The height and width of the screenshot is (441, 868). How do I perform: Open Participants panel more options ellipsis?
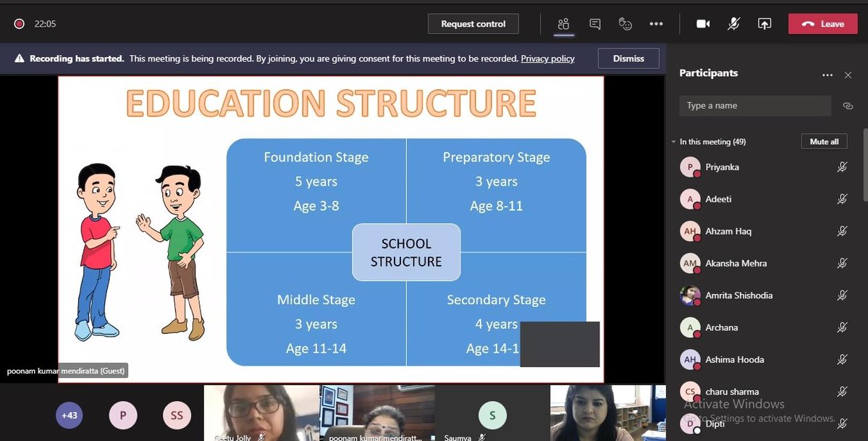(x=827, y=75)
